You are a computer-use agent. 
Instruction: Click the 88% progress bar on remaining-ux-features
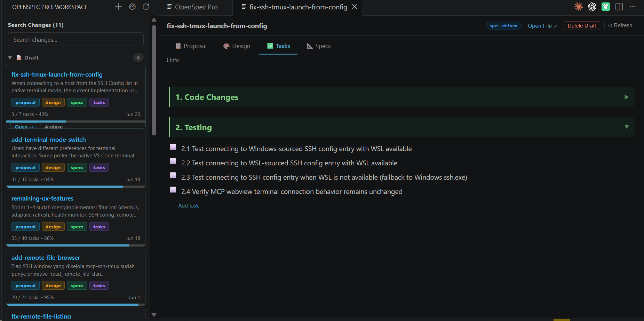(76, 245)
